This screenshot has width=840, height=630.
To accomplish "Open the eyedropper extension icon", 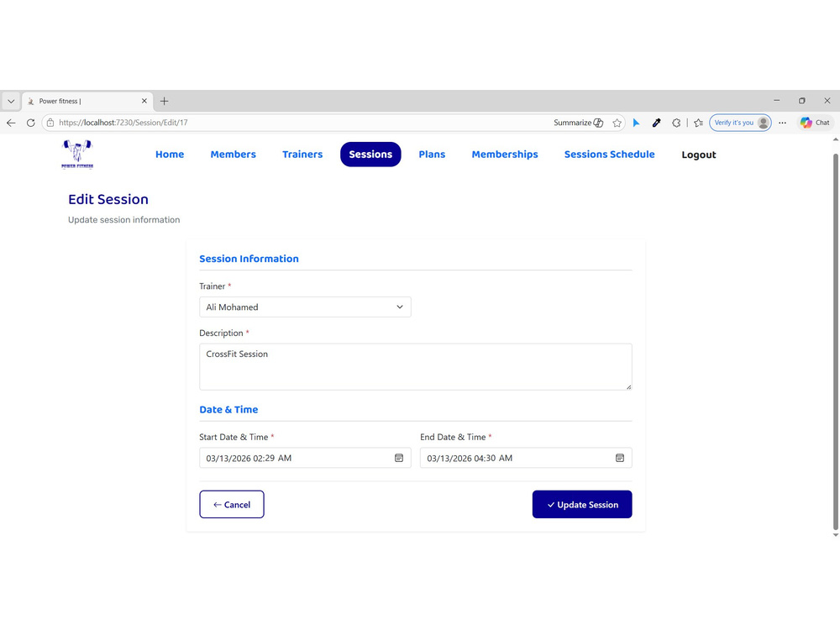I will (x=656, y=123).
